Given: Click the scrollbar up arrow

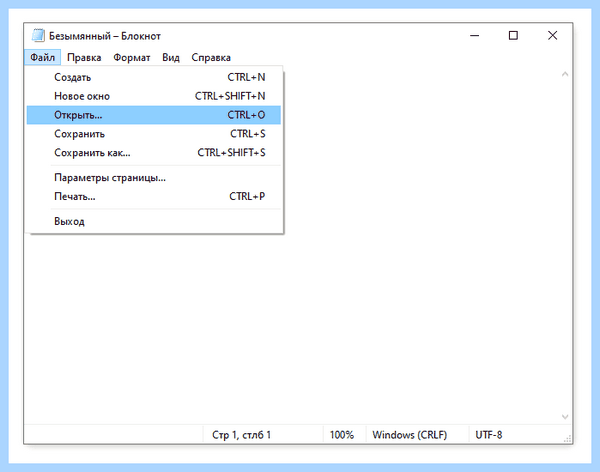Looking at the screenshot, I should coord(565,74).
